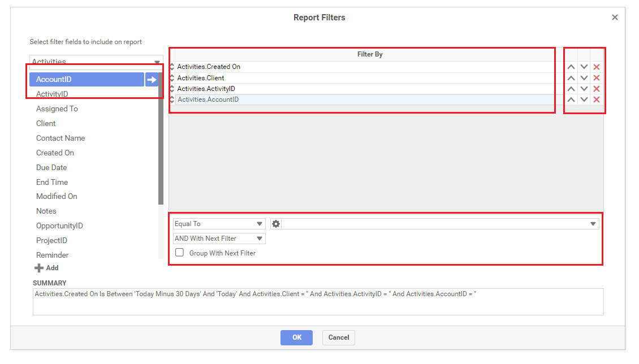Delete the Activities.Client filter row
This screenshot has width=639, height=364.
[x=596, y=78]
